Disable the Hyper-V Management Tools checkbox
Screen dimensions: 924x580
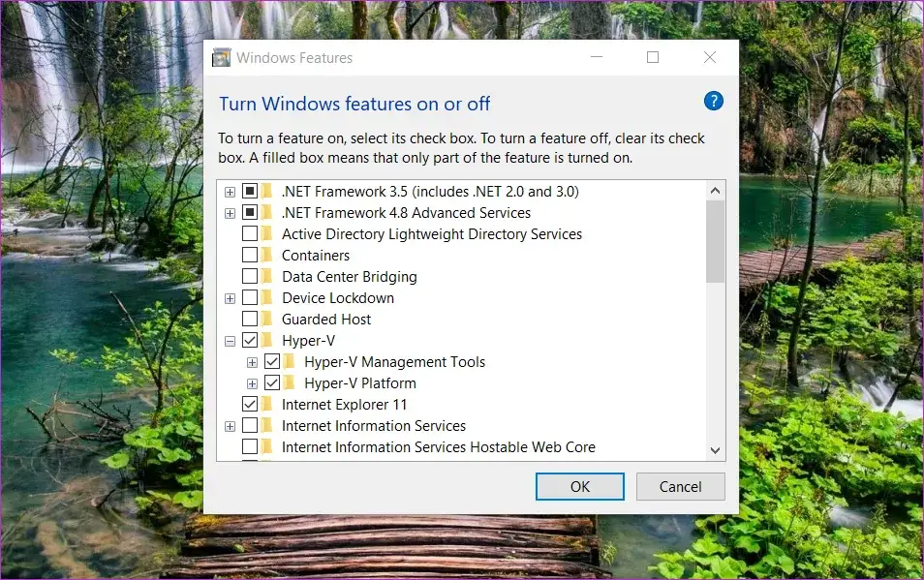coord(272,362)
